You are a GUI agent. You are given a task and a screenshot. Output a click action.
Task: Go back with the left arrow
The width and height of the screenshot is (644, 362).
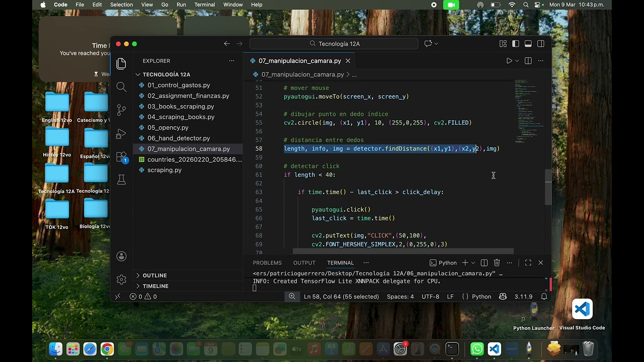pos(227,44)
